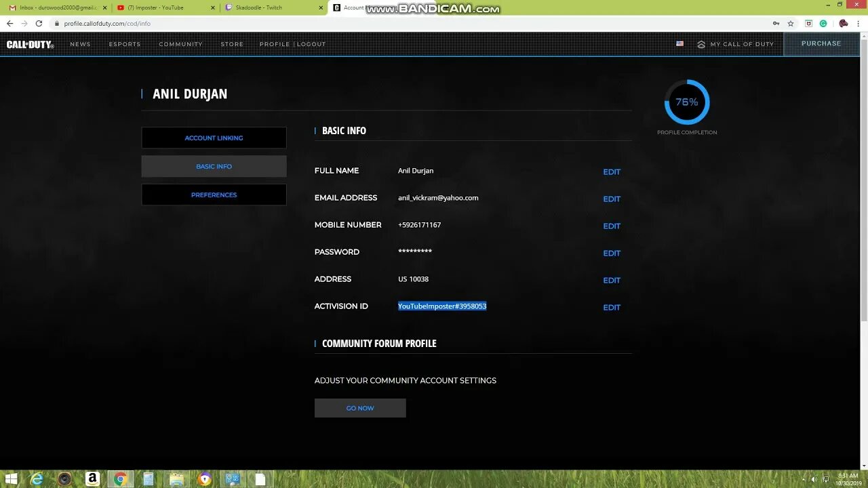Open My Call of Duty link

coord(742,44)
